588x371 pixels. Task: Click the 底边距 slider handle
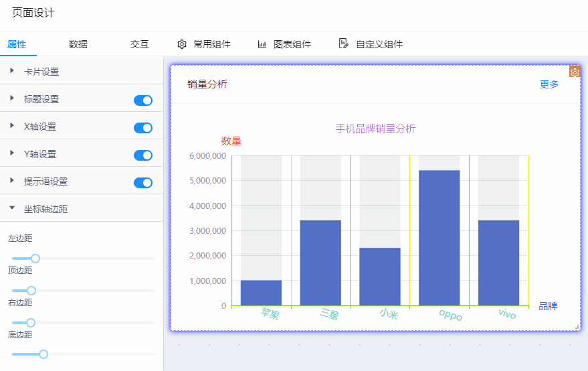(x=43, y=354)
